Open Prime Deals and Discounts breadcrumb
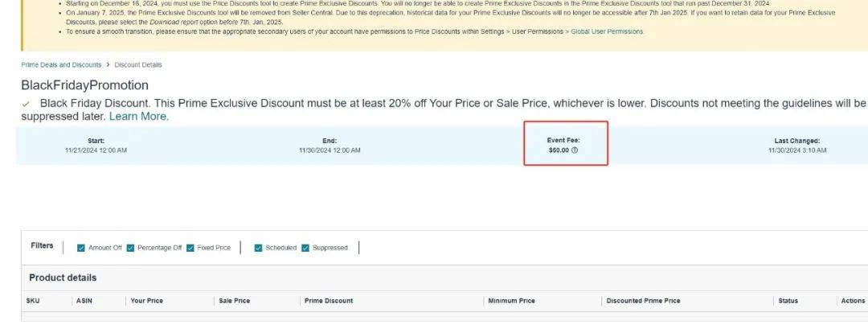868x325 pixels. point(61,65)
